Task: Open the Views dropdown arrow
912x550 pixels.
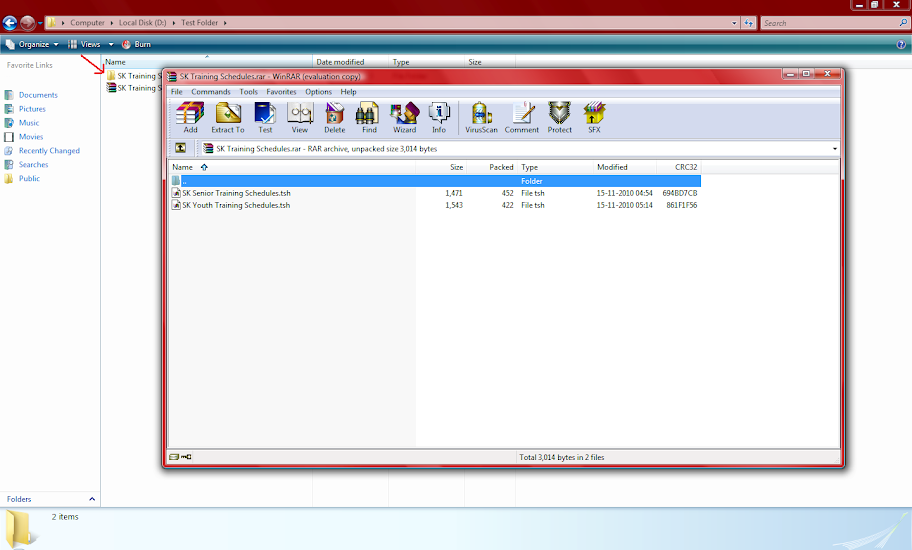Action: click(x=111, y=44)
